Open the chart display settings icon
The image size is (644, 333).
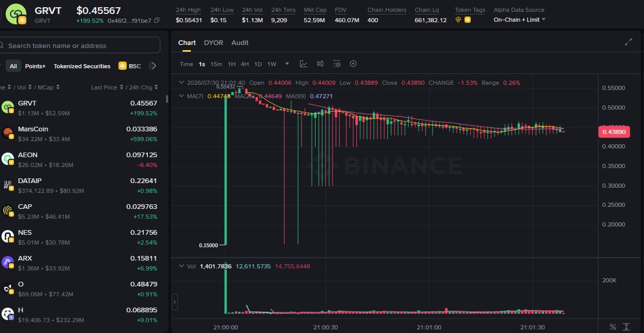(337, 64)
